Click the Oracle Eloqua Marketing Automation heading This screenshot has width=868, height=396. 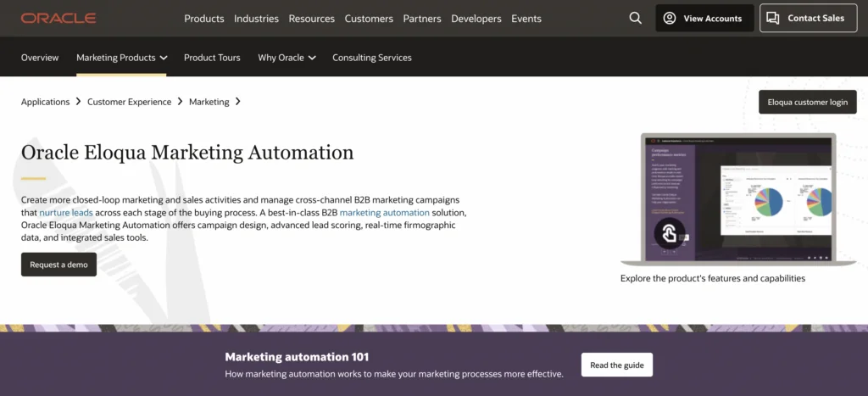(x=187, y=153)
